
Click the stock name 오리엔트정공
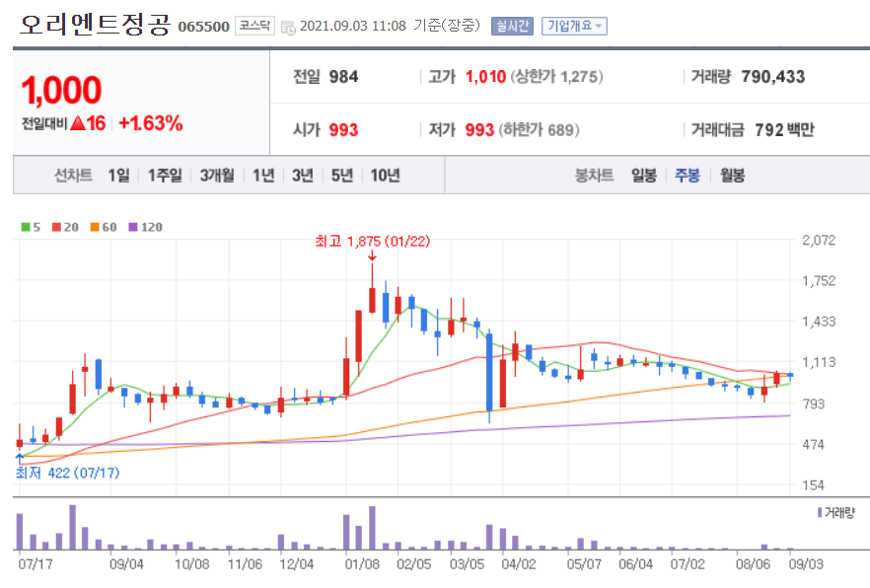point(95,25)
